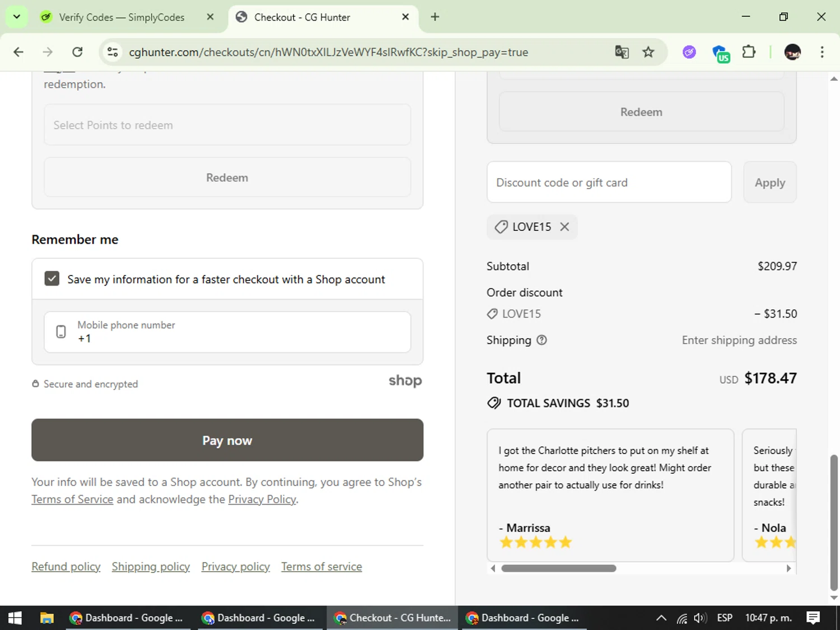Click the Pay now button

pos(227,440)
